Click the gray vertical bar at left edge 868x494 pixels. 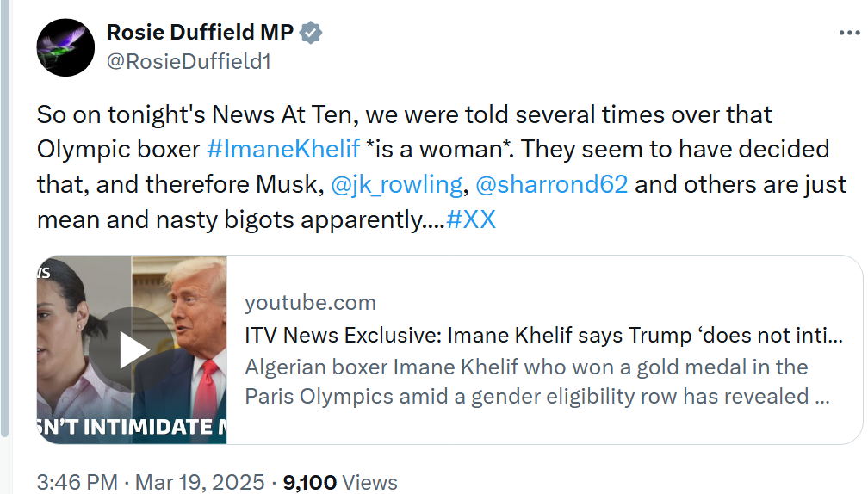[5, 215]
